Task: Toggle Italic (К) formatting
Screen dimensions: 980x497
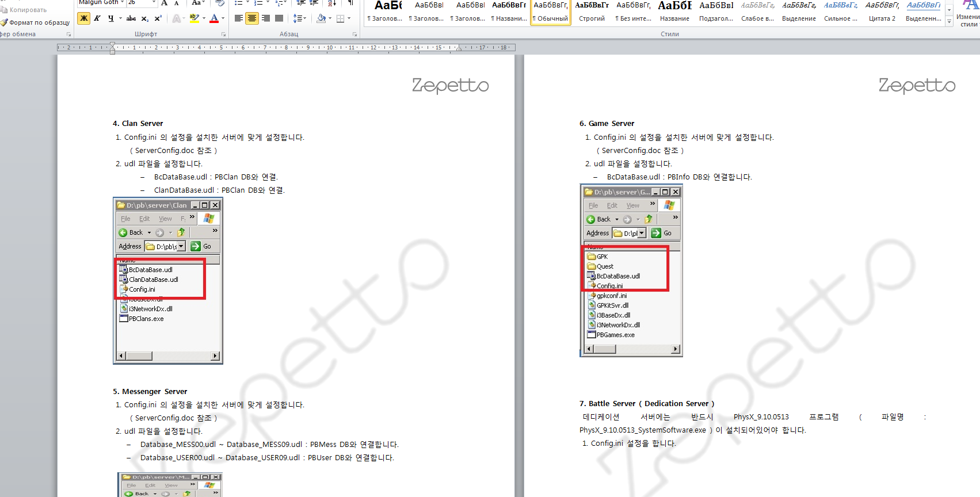Action: point(97,18)
